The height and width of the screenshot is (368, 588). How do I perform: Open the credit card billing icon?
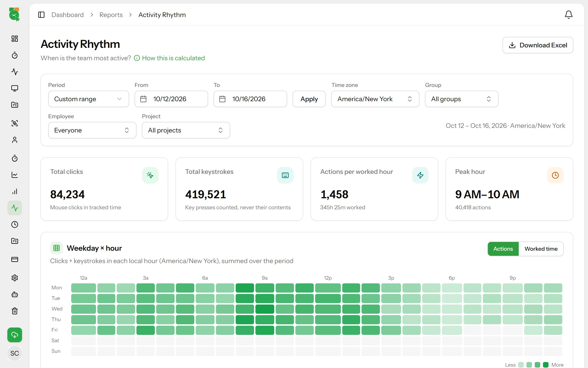pyautogui.click(x=14, y=259)
